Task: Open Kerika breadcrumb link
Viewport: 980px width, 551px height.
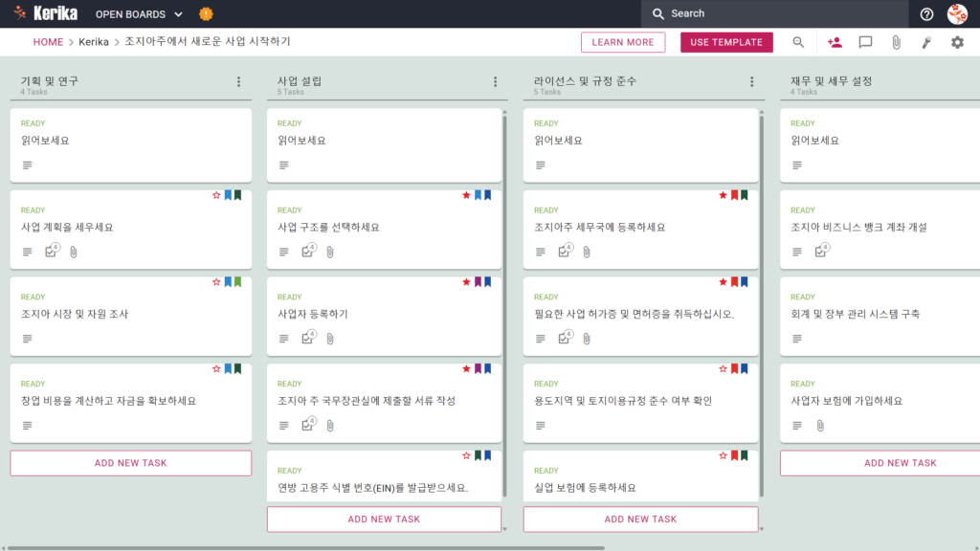Action: click(94, 42)
